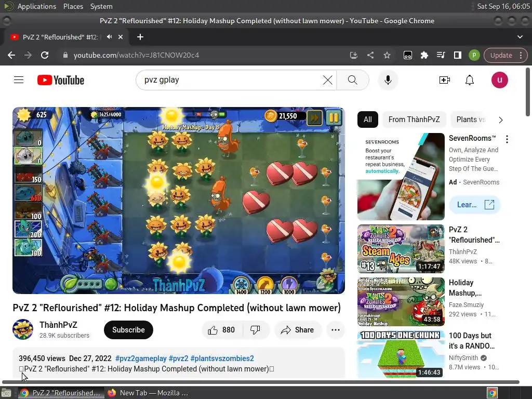Reload the page
This screenshot has height=399, width=532.
tap(45, 55)
